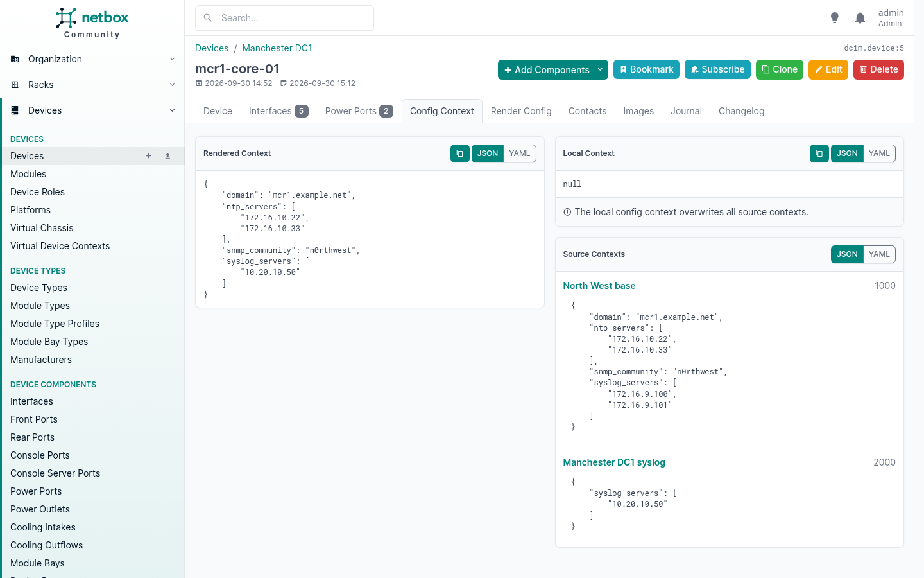Click the import arrow beside Devices
The image size is (924, 578).
[167, 156]
